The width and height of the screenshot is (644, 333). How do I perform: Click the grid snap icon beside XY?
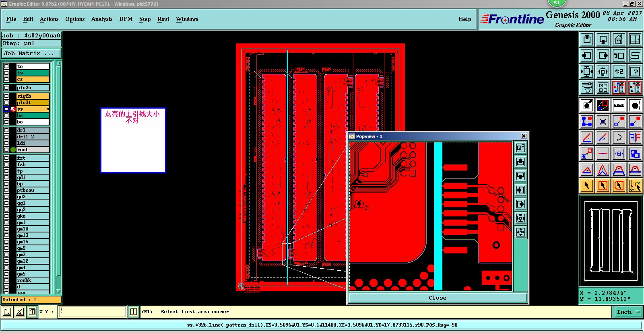(32, 312)
